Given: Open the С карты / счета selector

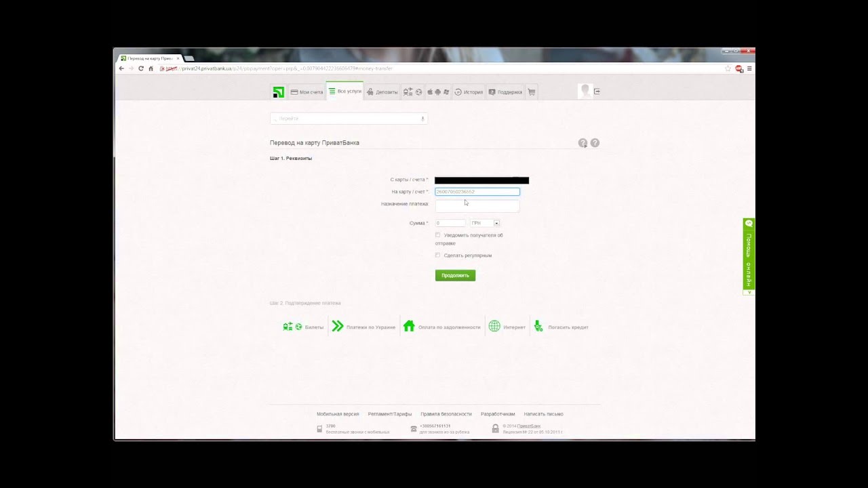Looking at the screenshot, I should 481,180.
